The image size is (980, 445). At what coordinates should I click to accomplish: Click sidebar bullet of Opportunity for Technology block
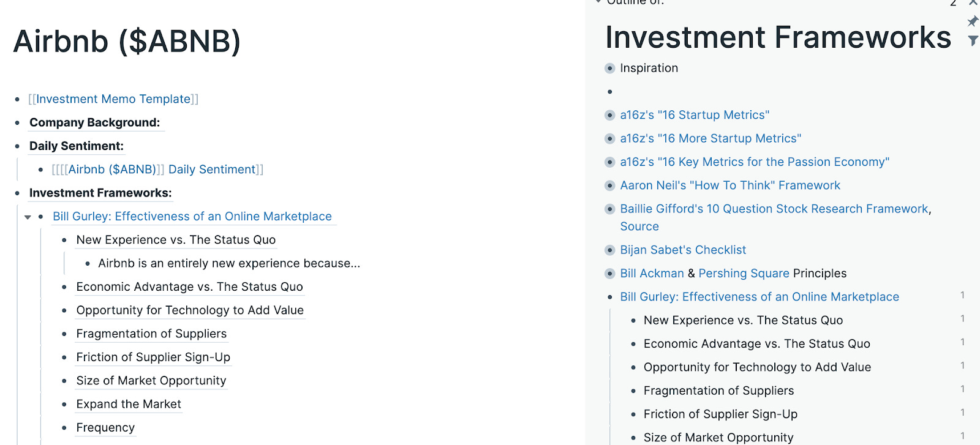633,367
